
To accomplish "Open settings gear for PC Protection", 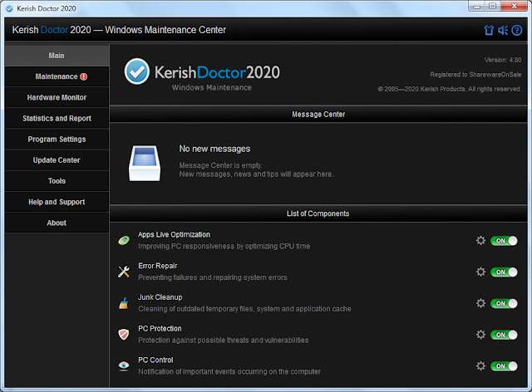I will coord(480,335).
